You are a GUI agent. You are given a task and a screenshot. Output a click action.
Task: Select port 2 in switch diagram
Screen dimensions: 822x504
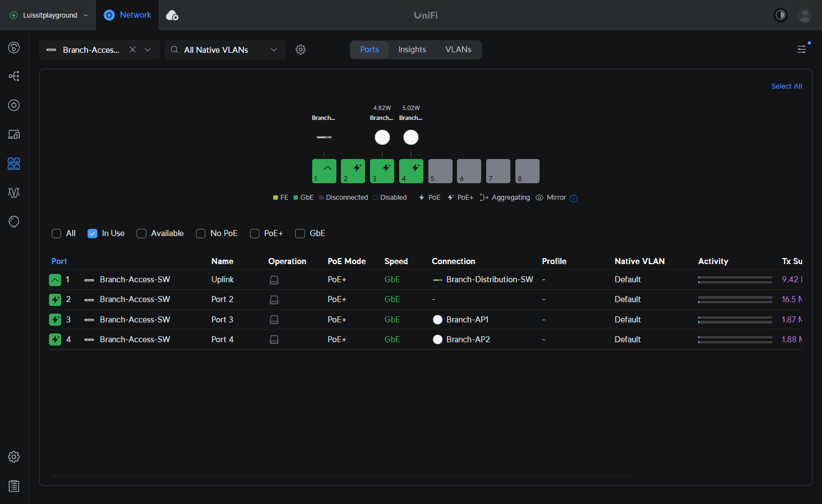(353, 171)
